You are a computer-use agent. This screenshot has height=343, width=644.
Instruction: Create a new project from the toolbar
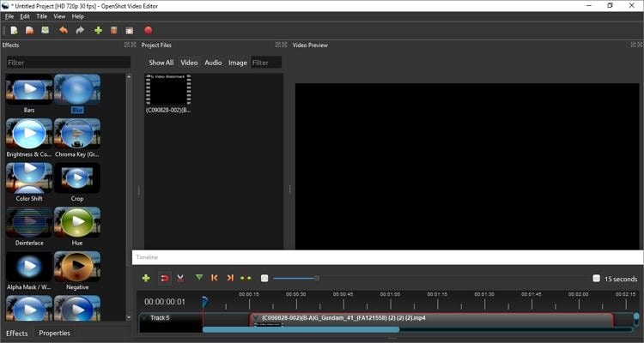(15, 30)
